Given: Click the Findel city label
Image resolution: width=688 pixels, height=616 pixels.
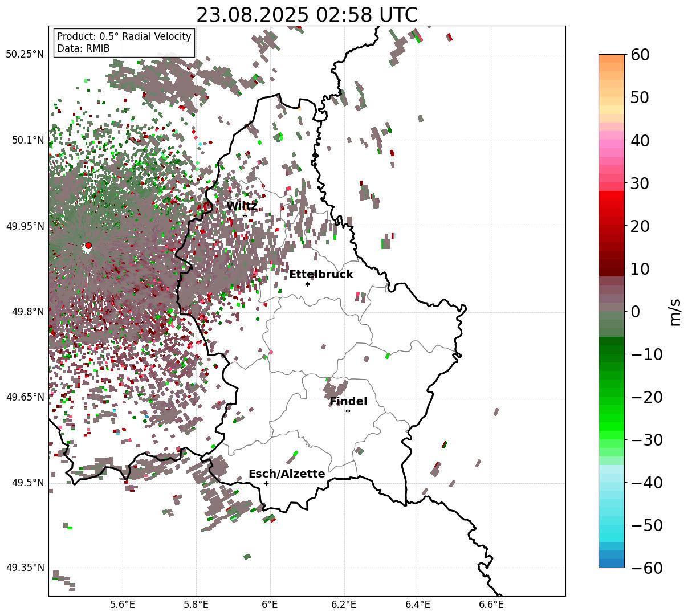Looking at the screenshot, I should click(x=348, y=401).
